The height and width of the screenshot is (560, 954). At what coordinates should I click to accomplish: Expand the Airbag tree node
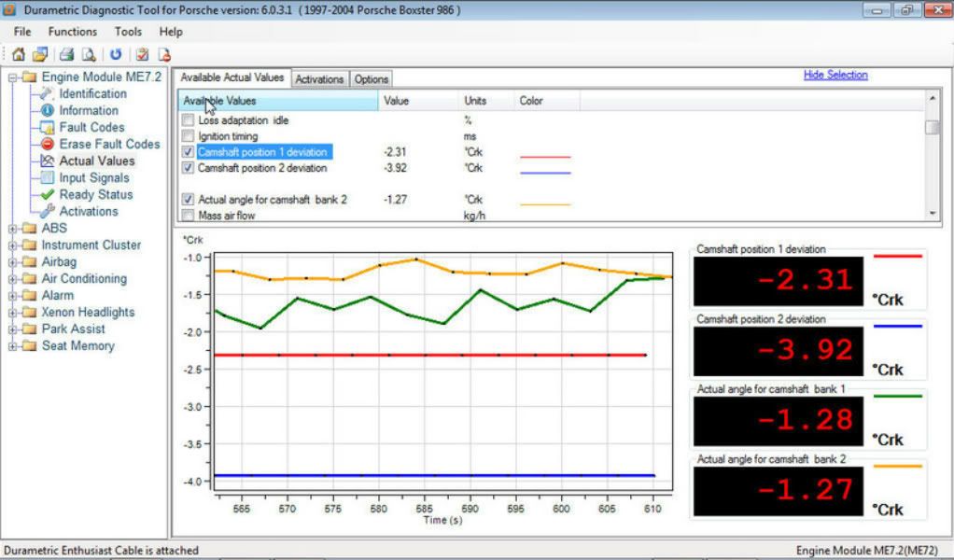[12, 262]
